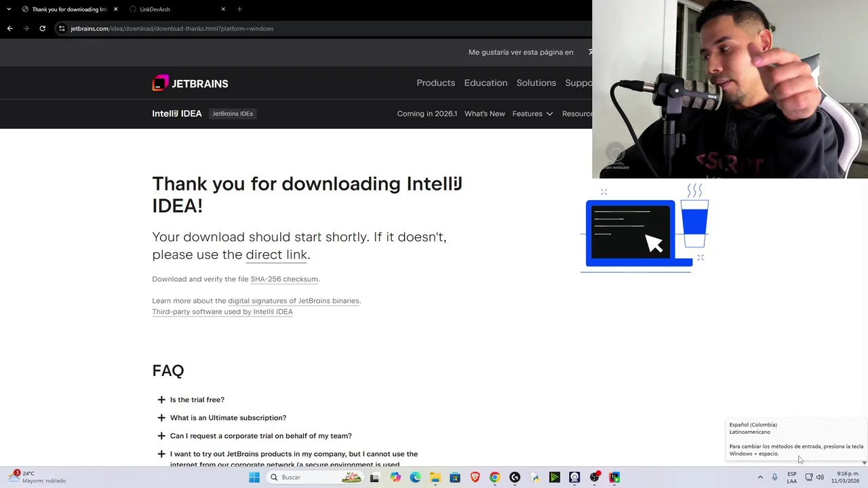Reload the page with the refresh icon
Image resolution: width=868 pixels, height=488 pixels.
click(42, 28)
